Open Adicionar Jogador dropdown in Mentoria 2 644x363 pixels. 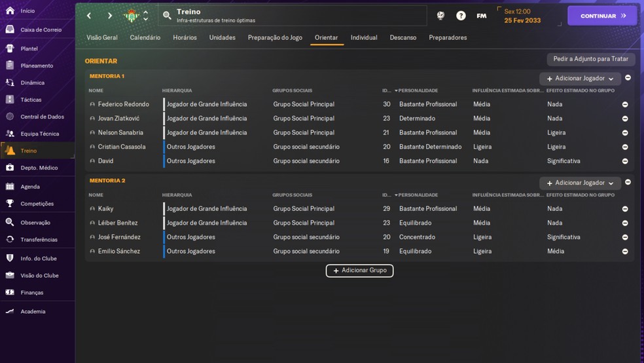tap(580, 183)
